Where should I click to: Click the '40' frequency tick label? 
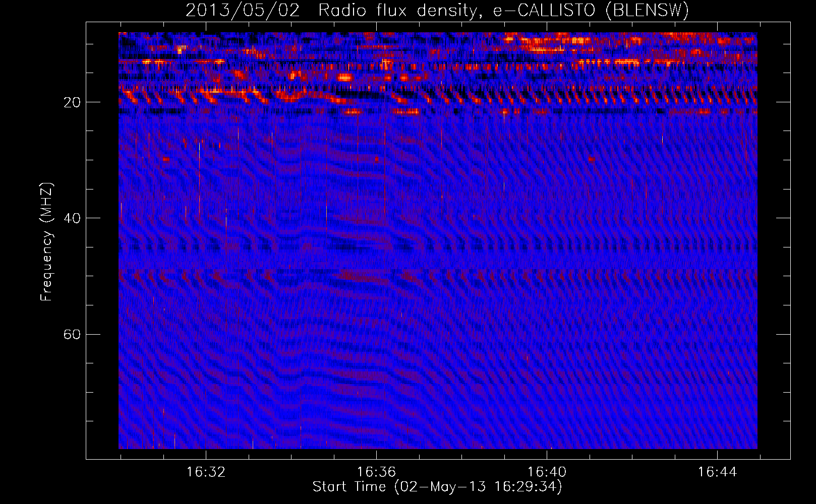click(72, 219)
